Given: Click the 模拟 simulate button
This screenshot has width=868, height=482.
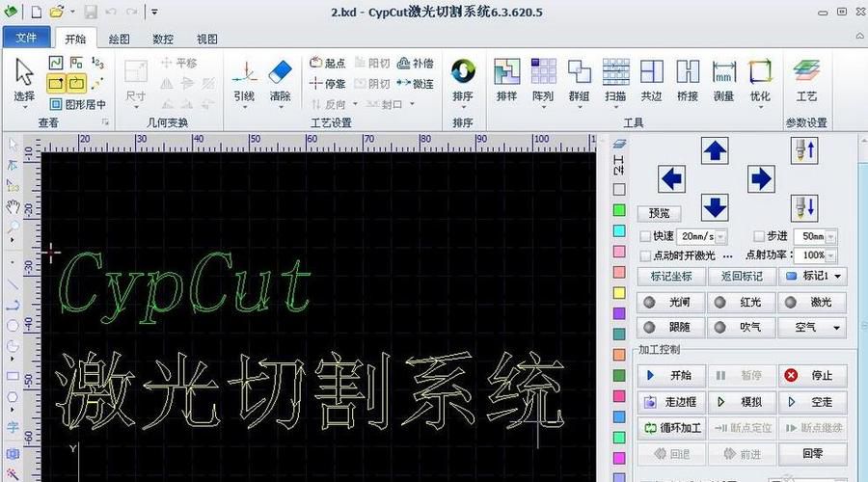Looking at the screenshot, I should pos(742,402).
